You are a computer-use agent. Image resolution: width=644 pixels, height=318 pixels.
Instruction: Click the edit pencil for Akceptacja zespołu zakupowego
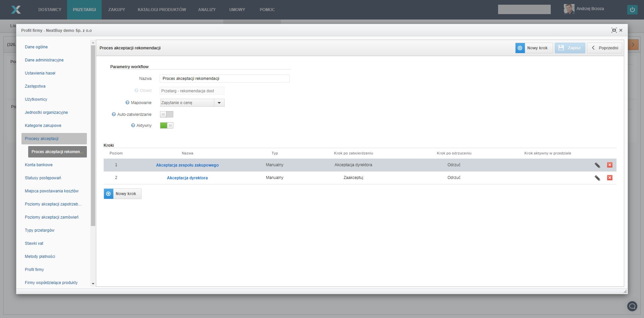coord(597,165)
